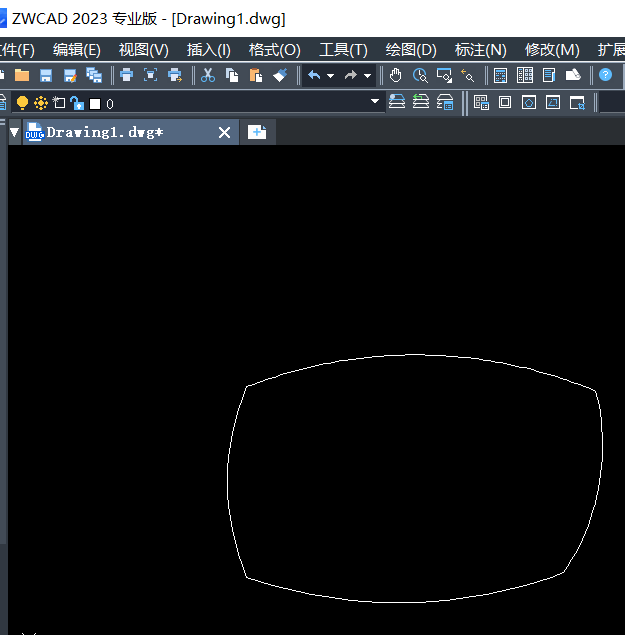Toggle layer on/off light bulb

pos(22,102)
